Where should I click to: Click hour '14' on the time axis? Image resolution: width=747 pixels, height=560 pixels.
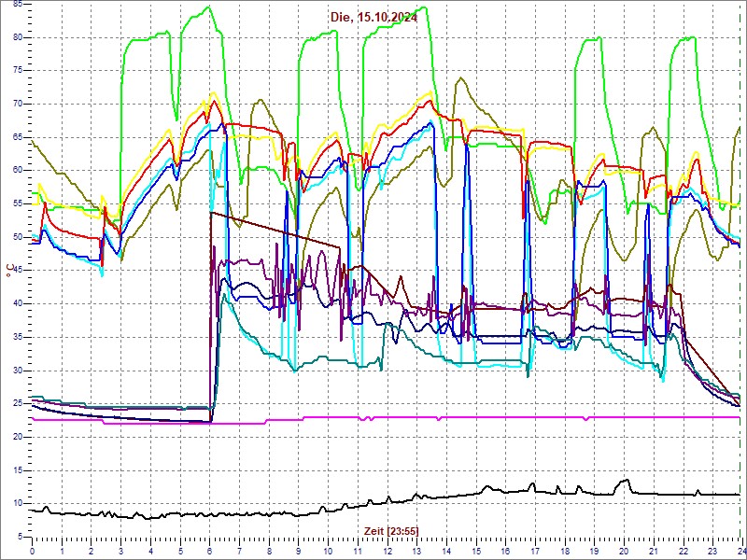tap(446, 551)
